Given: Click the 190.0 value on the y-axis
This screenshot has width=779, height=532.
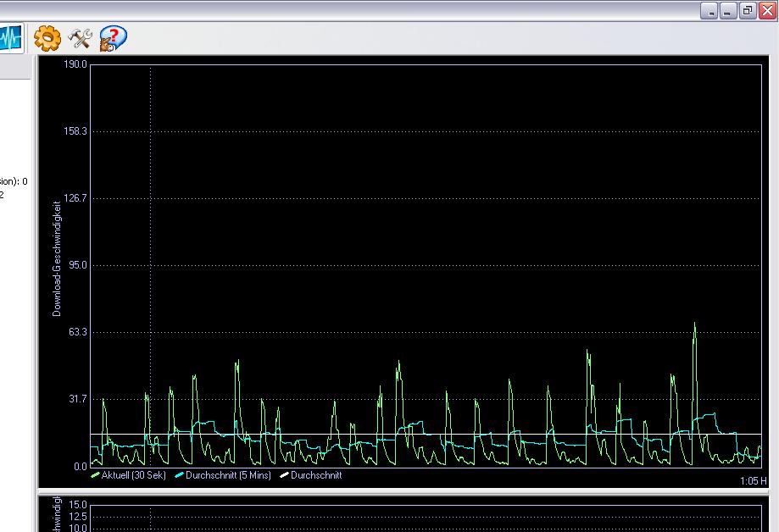Looking at the screenshot, I should tap(75, 64).
